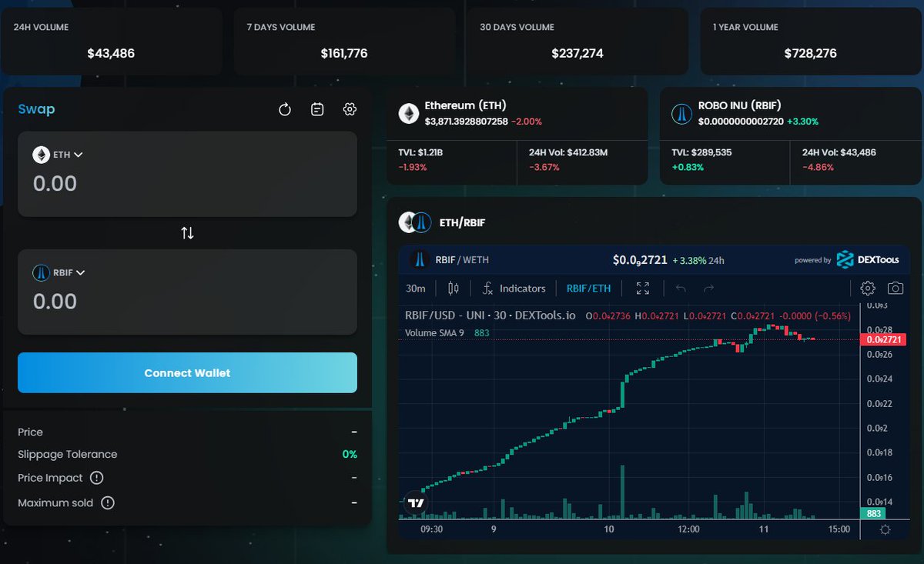924x564 pixels.
Task: Take a chart snapshot with the camera icon
Action: click(x=896, y=288)
